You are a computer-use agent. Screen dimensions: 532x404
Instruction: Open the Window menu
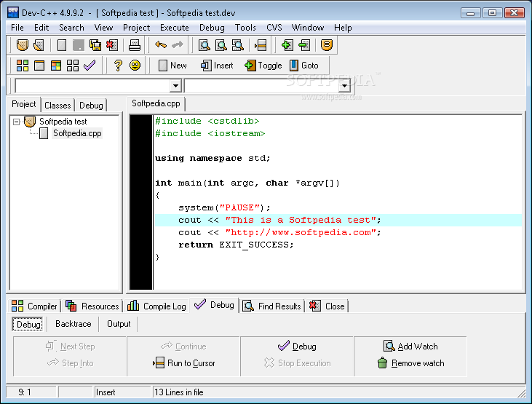pos(308,28)
